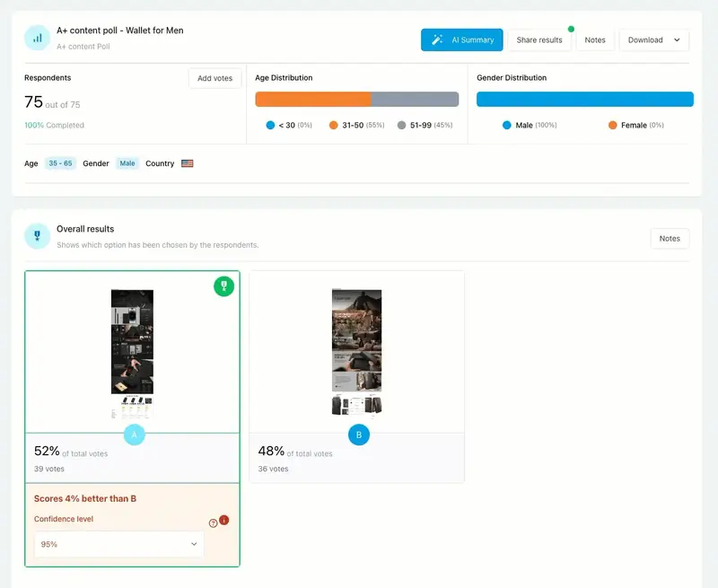
Task: Click the '75 out of 75' respondents count
Action: [52, 102]
